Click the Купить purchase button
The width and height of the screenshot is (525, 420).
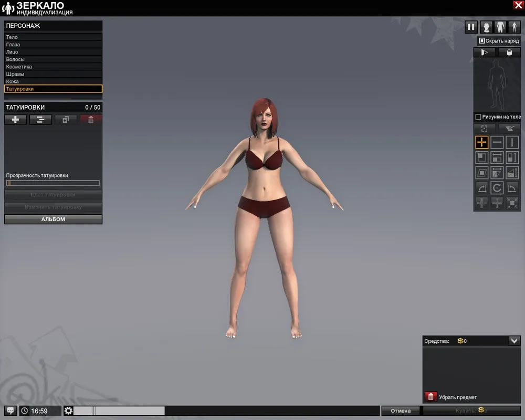[x=471, y=411]
